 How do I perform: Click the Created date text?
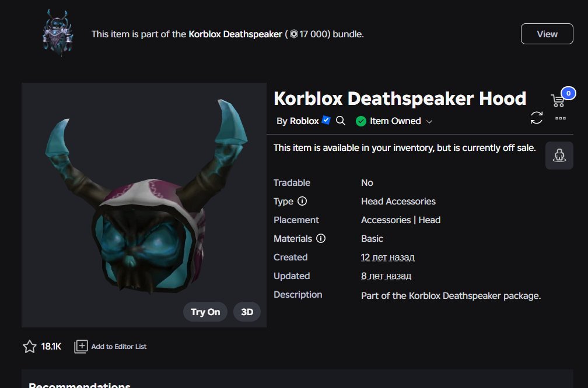click(x=387, y=258)
